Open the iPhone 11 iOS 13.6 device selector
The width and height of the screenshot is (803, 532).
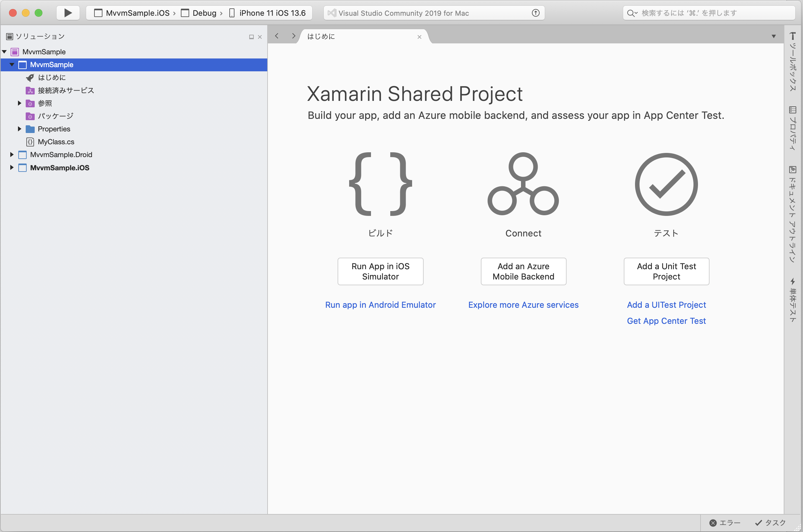tap(271, 13)
